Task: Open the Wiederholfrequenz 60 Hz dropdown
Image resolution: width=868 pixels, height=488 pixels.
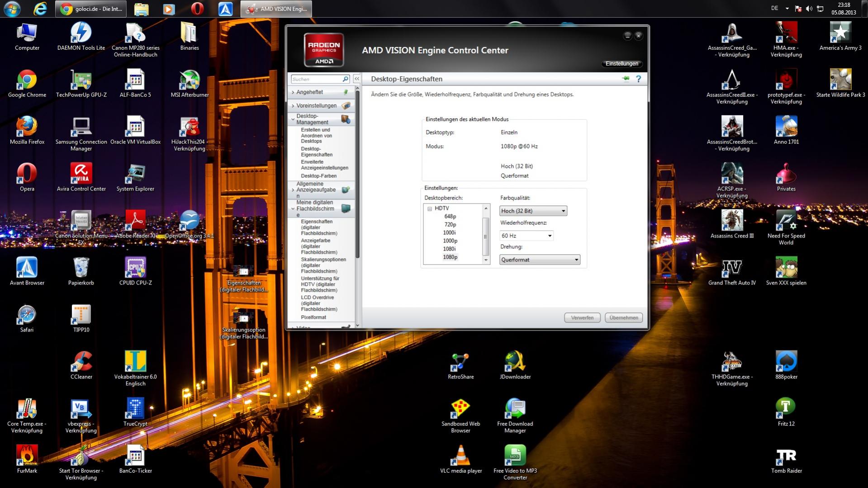Action: tap(526, 236)
